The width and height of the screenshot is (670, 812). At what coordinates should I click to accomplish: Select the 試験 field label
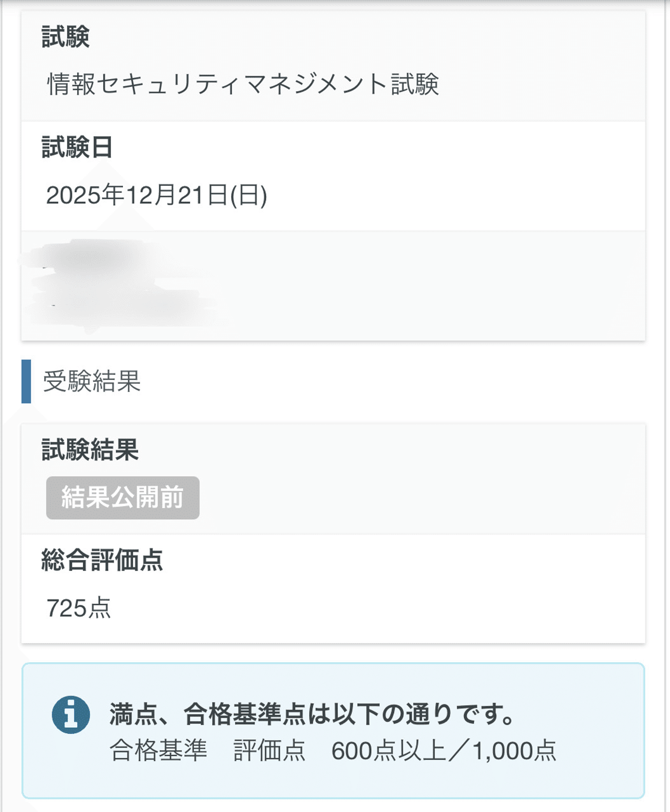click(66, 37)
